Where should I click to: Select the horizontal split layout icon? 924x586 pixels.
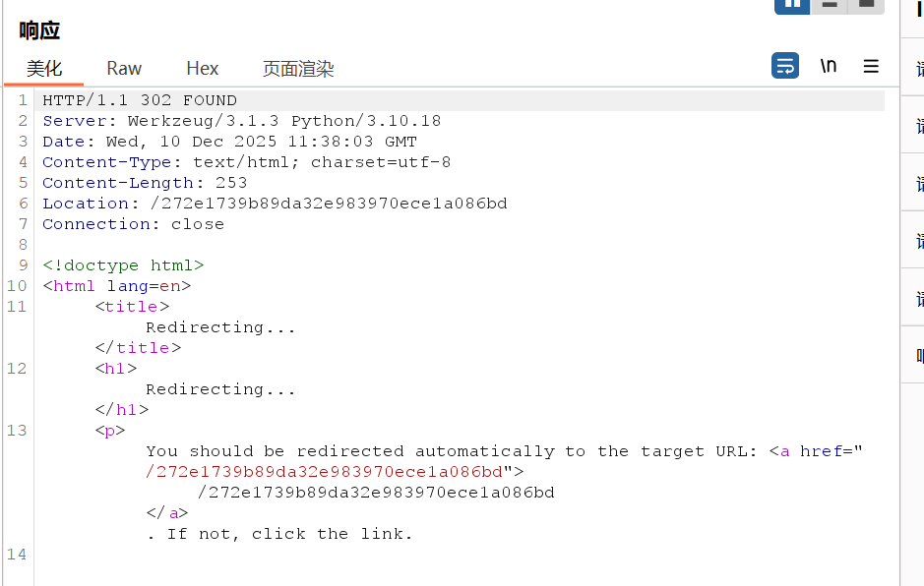coord(830,5)
